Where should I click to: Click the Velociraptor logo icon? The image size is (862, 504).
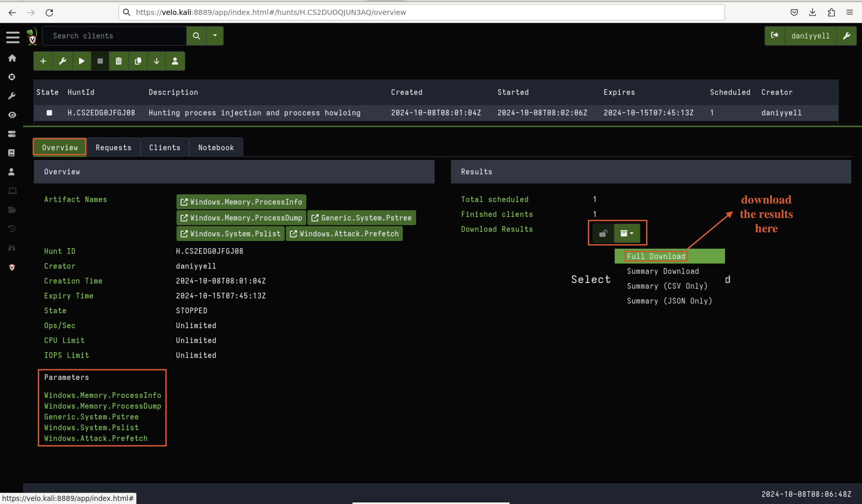tap(32, 36)
